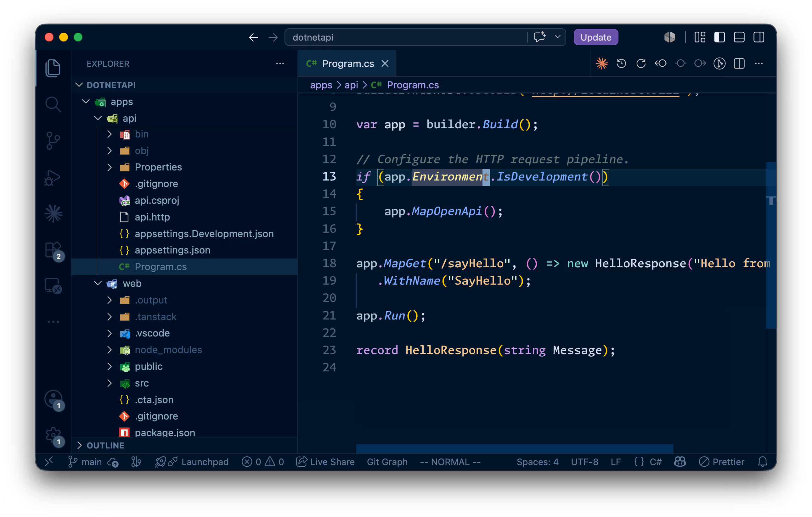Open Remote Explorer in activity bar
This screenshot has width=812, height=517.
click(53, 286)
